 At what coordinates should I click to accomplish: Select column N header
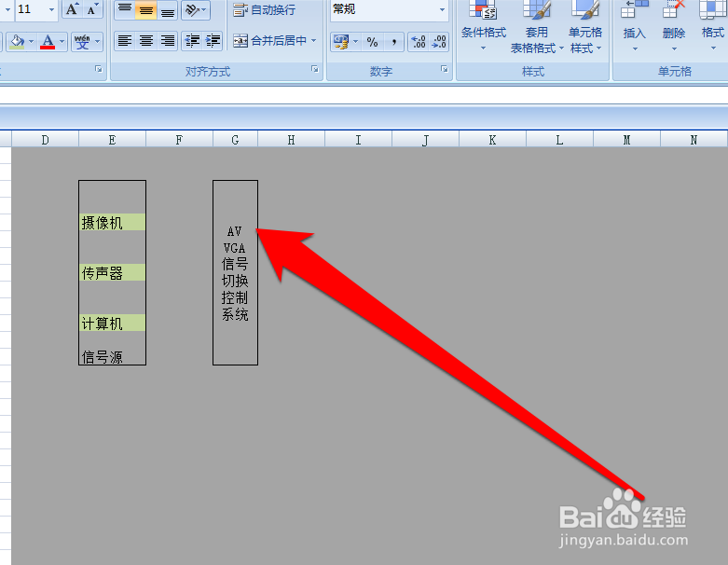point(694,140)
